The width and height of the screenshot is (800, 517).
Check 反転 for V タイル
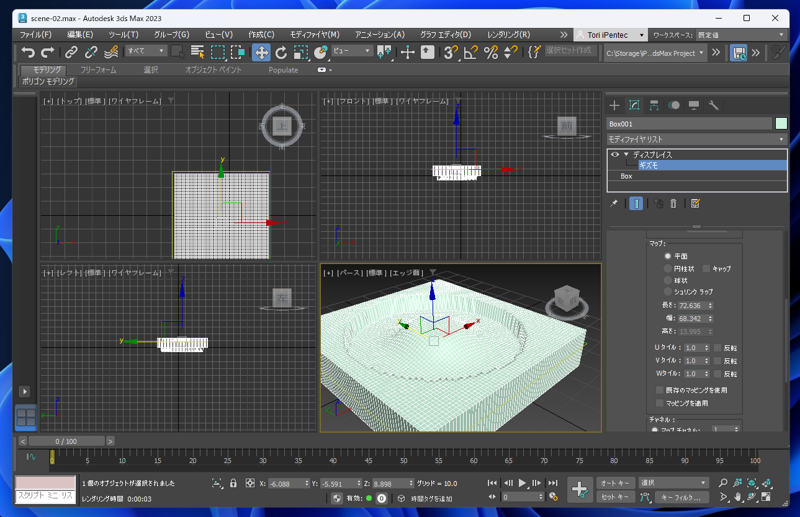(x=717, y=361)
